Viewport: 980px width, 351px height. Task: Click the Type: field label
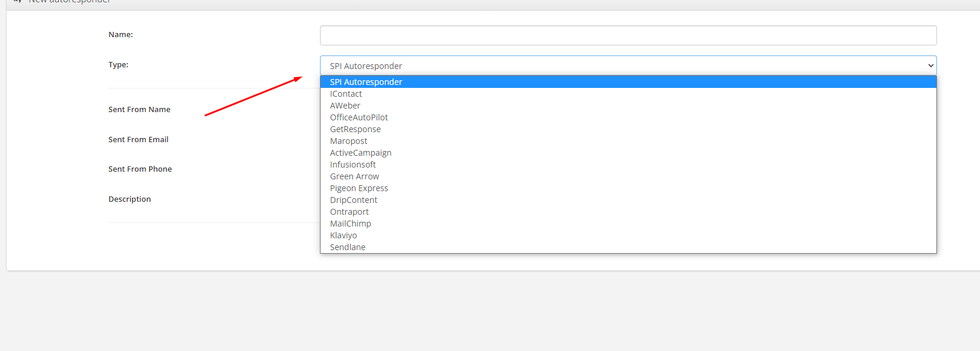(118, 65)
